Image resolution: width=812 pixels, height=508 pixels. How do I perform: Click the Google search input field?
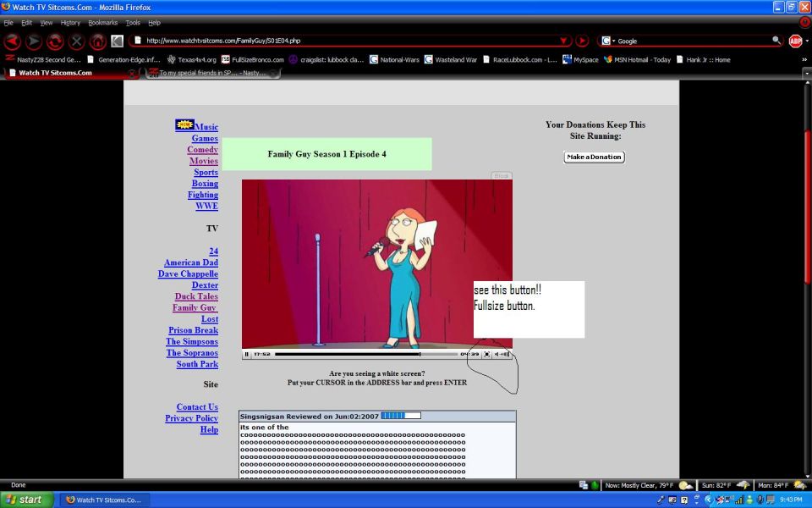point(694,41)
